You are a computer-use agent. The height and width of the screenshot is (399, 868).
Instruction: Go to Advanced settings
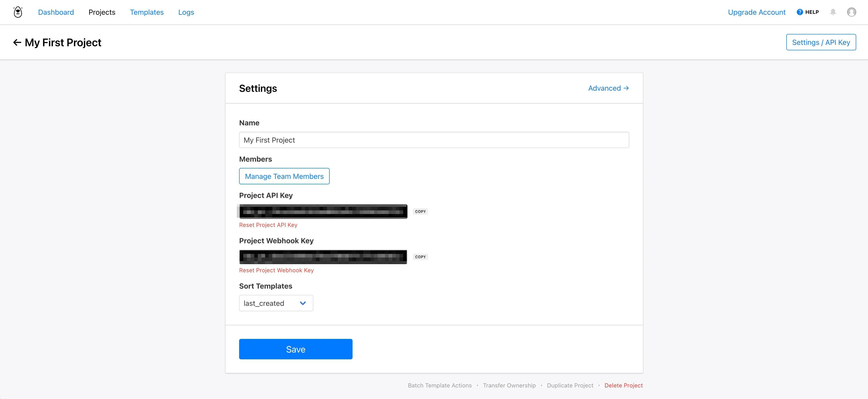coord(608,88)
